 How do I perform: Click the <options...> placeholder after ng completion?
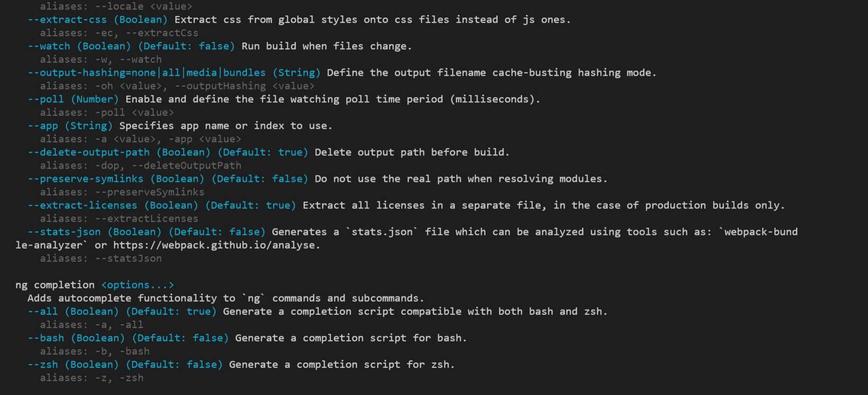[x=137, y=285]
